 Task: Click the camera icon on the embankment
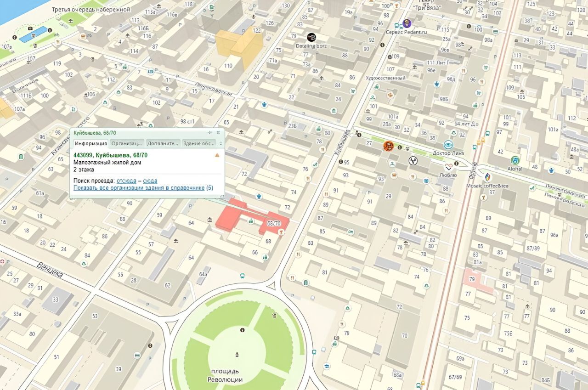point(30,28)
